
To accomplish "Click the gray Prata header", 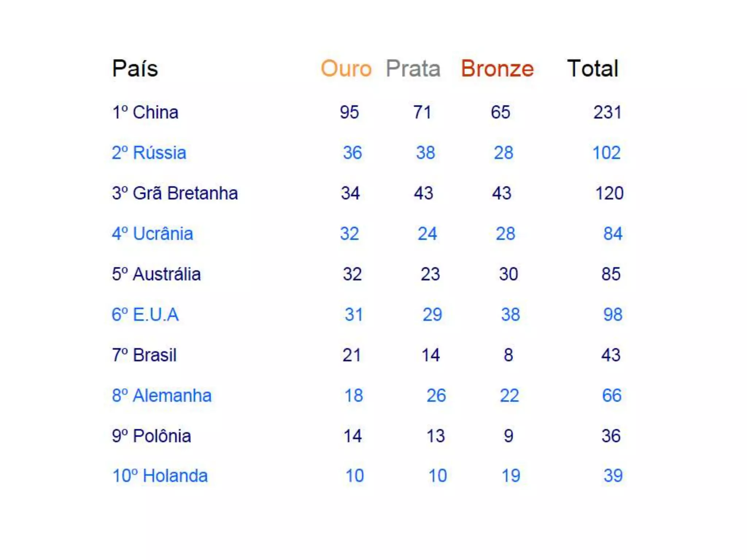I will [x=413, y=69].
